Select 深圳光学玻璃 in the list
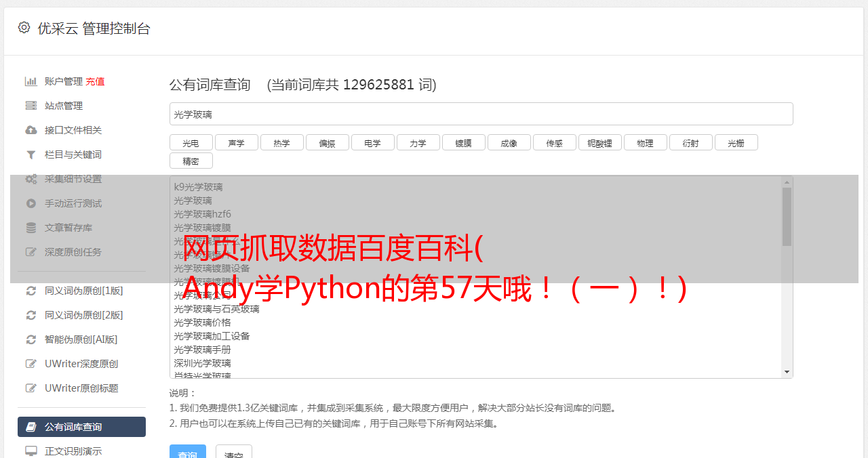 click(x=476, y=363)
